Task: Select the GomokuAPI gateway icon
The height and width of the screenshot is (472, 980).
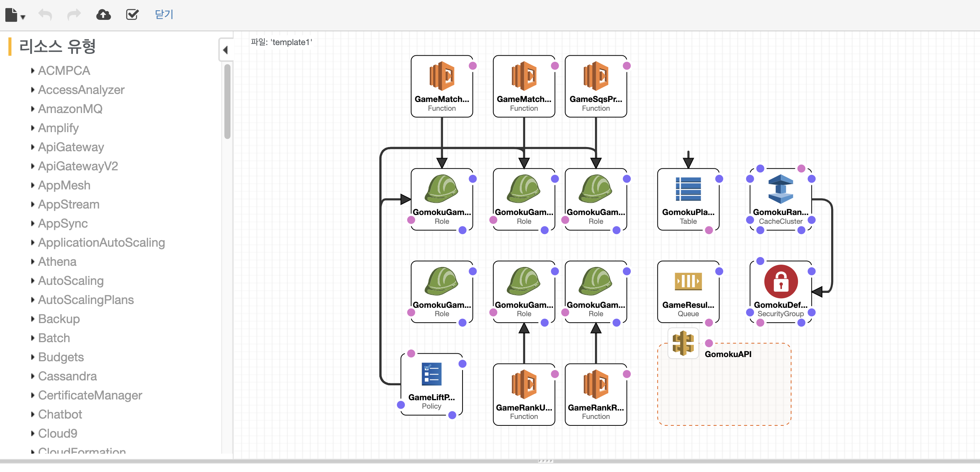Action: tap(683, 343)
